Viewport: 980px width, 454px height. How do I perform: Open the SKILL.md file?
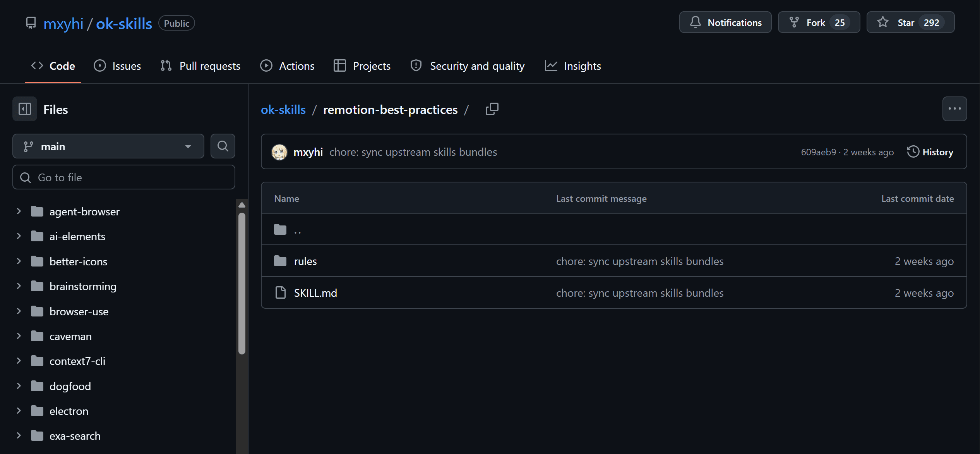tap(315, 293)
